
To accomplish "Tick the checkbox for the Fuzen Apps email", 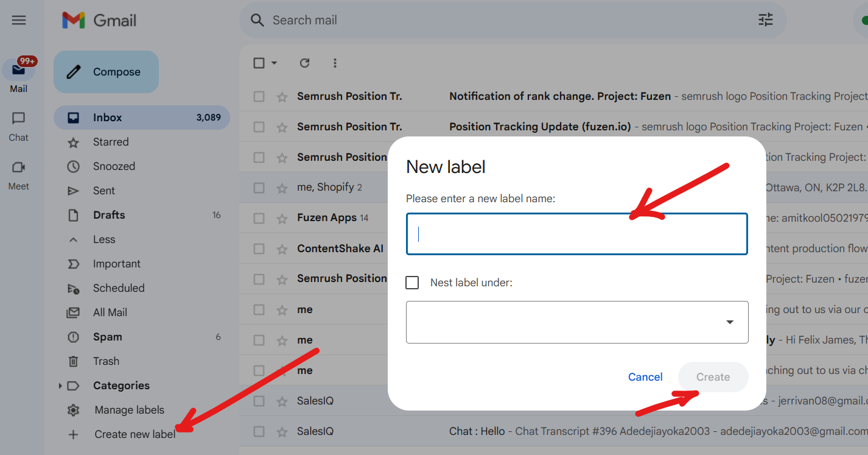I will click(259, 218).
